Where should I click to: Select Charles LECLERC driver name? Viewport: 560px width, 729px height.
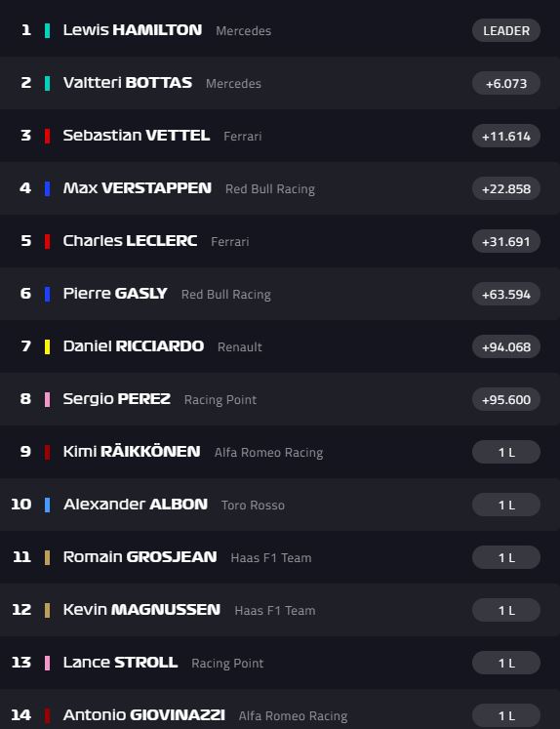coord(130,241)
